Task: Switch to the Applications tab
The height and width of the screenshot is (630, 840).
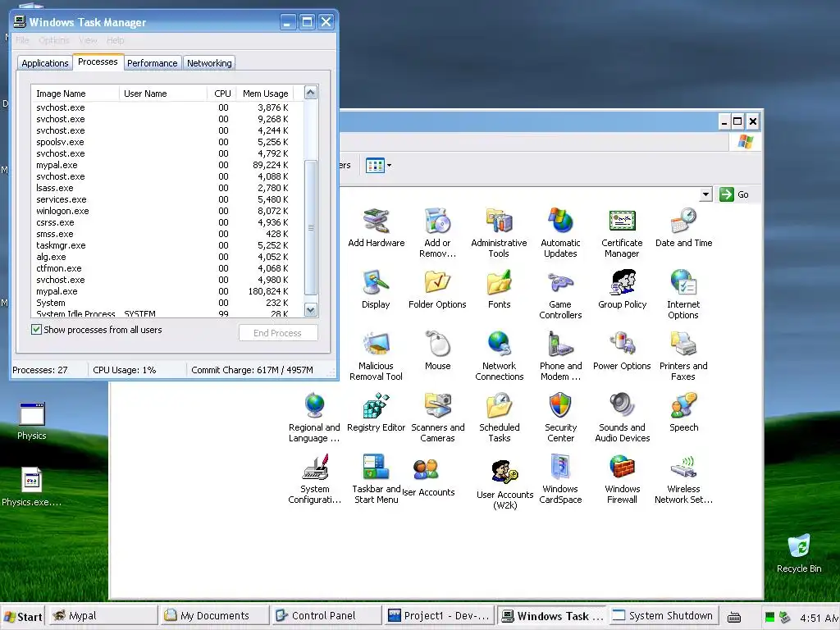Action: click(45, 63)
